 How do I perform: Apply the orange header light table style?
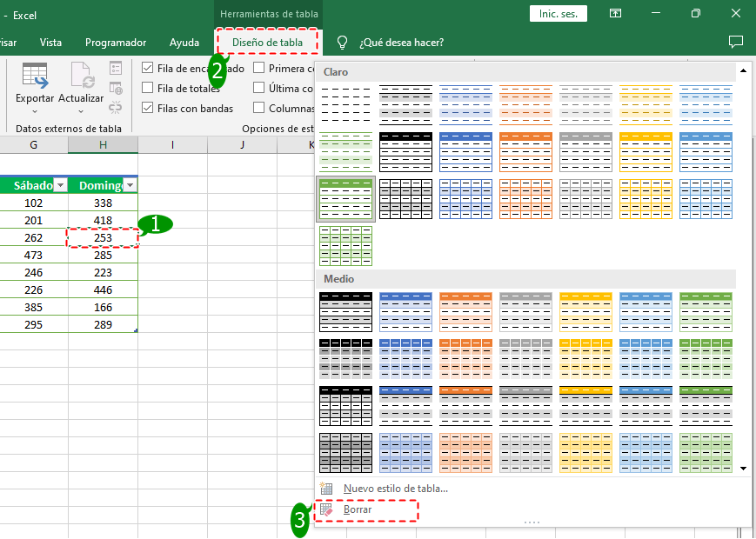[525, 152]
